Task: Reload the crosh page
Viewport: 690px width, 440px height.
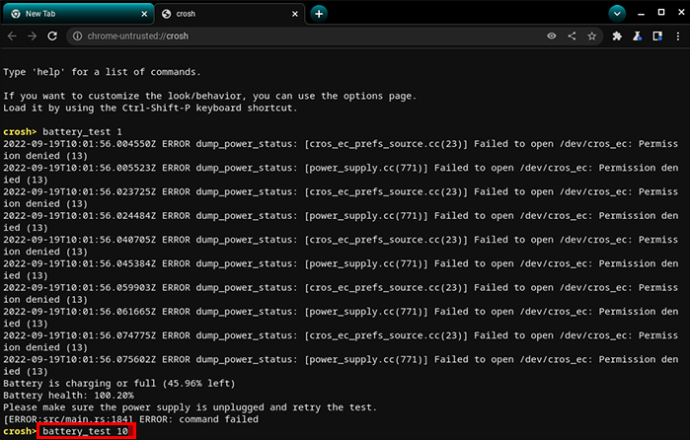Action: pos(52,36)
